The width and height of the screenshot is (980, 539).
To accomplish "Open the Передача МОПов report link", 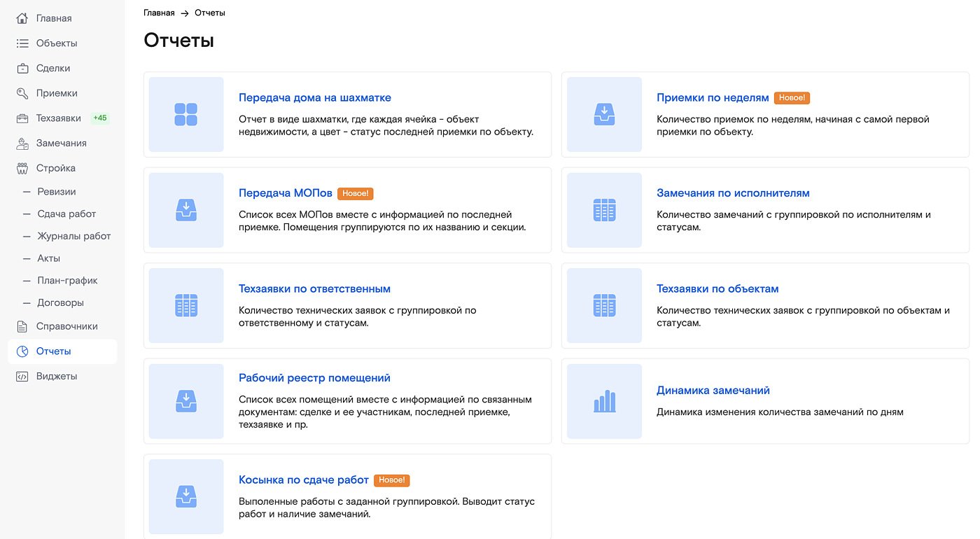I will pos(284,193).
